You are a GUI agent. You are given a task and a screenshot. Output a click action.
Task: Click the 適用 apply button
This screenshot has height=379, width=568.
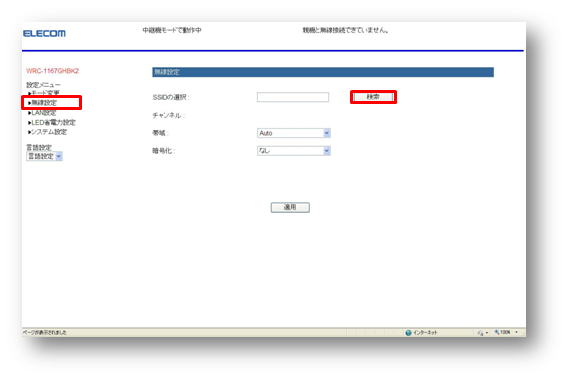coord(290,207)
